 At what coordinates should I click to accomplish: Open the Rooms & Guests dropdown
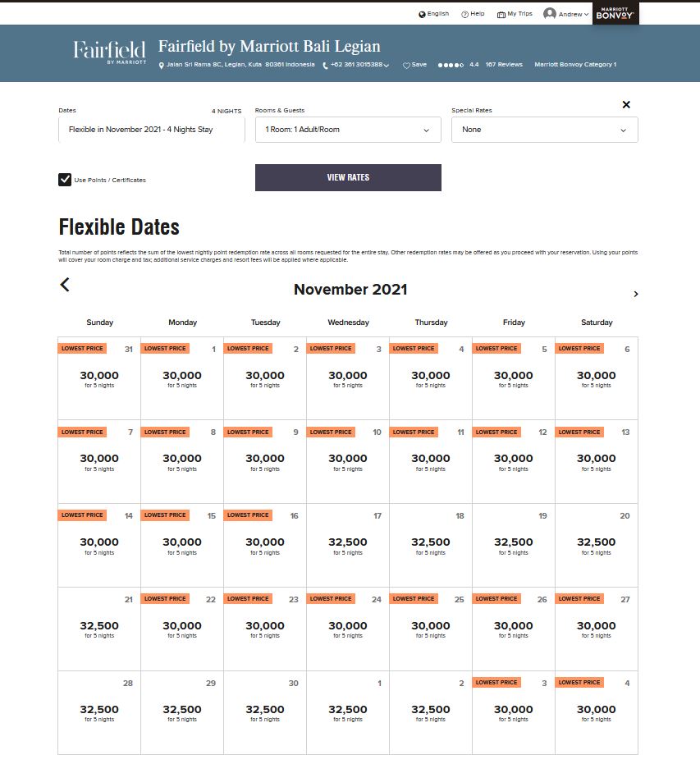[348, 130]
